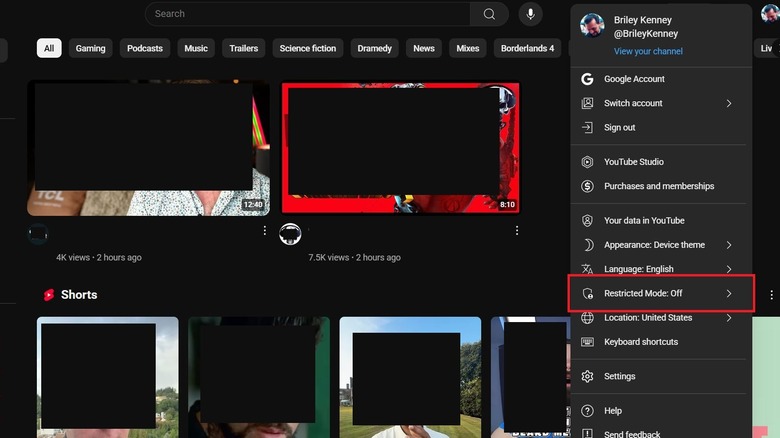Select Your data in YouTube
The width and height of the screenshot is (780, 438).
(x=644, y=221)
